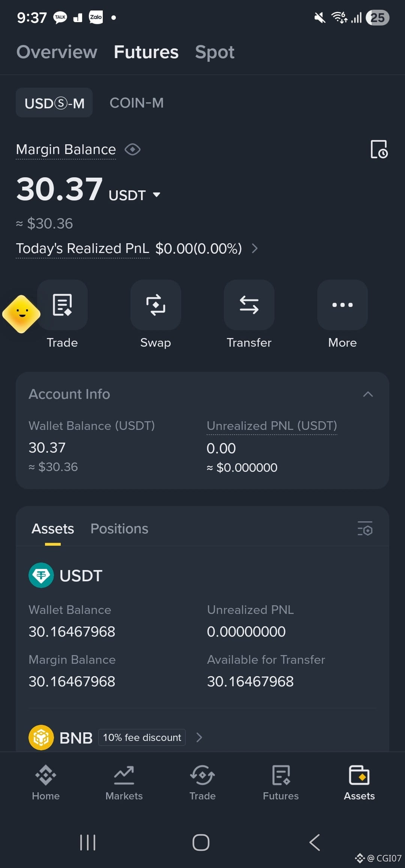This screenshot has width=405, height=868.
Task: Open Home in bottom navigation
Action: coord(46,783)
